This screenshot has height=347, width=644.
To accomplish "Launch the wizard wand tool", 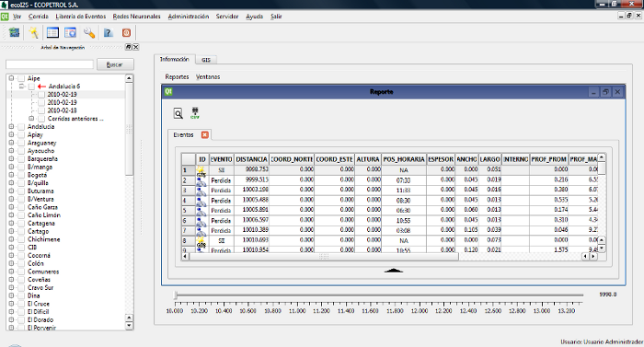I will point(34,32).
